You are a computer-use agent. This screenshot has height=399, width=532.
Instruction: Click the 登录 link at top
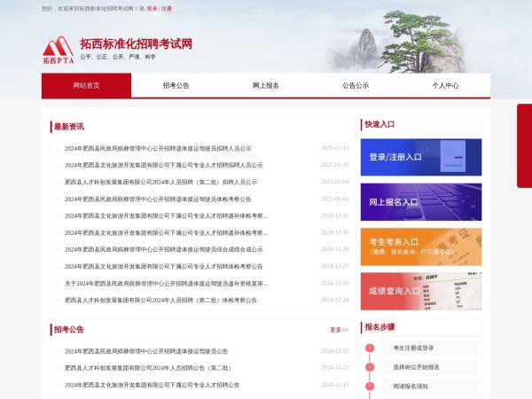pos(152,8)
